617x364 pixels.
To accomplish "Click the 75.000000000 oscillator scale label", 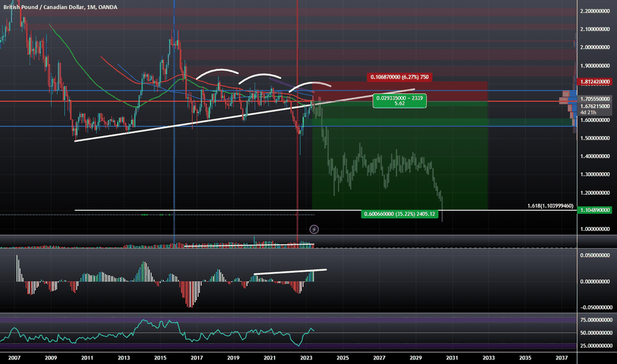I will (596, 320).
